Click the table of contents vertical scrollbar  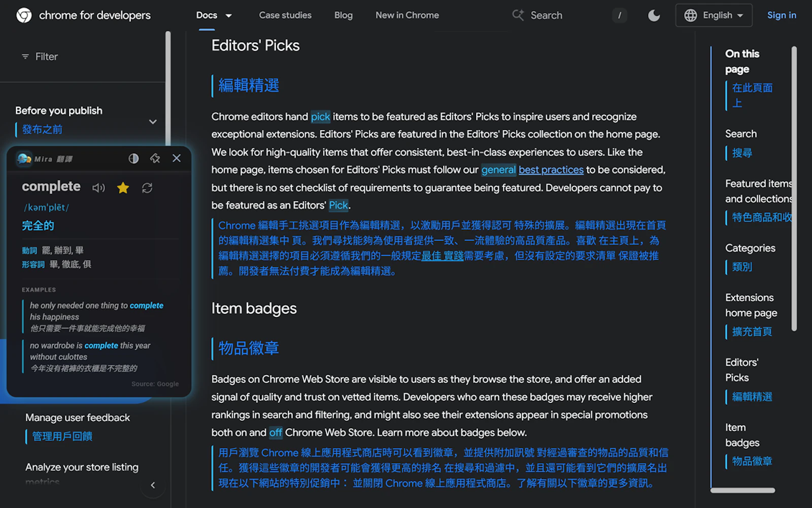(794, 188)
